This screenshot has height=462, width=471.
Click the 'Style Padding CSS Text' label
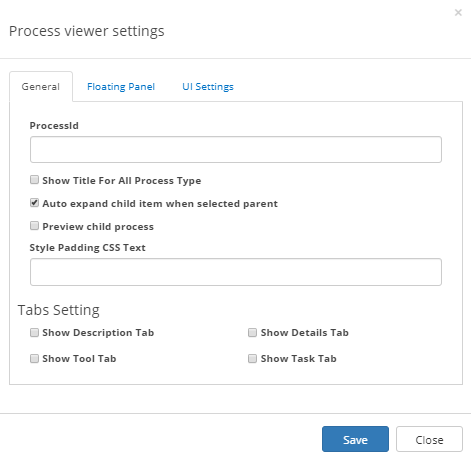click(x=88, y=248)
